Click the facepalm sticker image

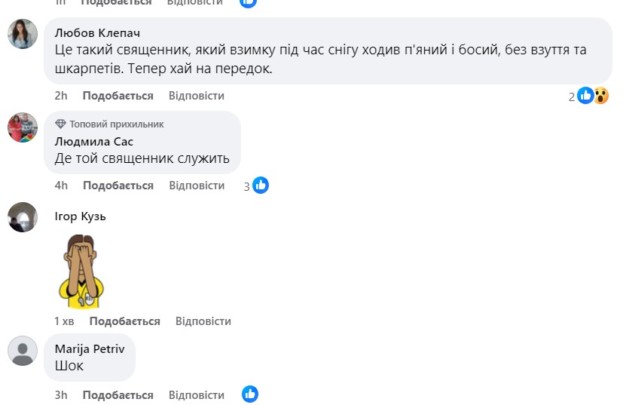(x=80, y=270)
